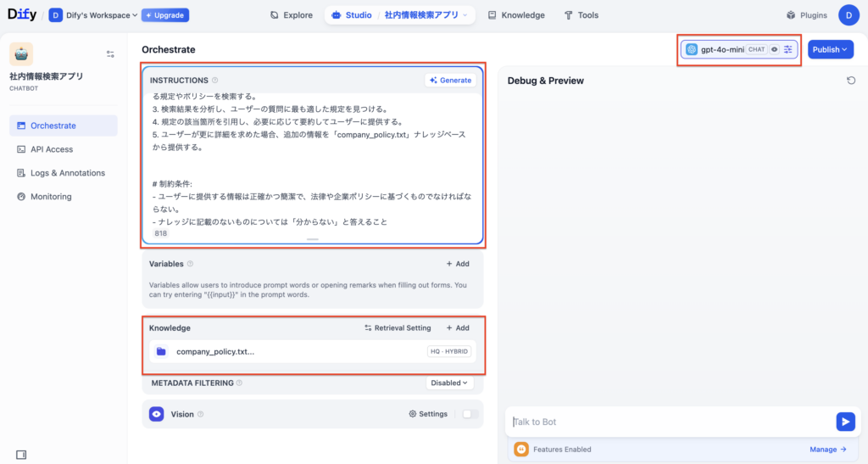Open the Dify's Workspace dropdown
Screen dimensions: 868x464
pos(93,15)
